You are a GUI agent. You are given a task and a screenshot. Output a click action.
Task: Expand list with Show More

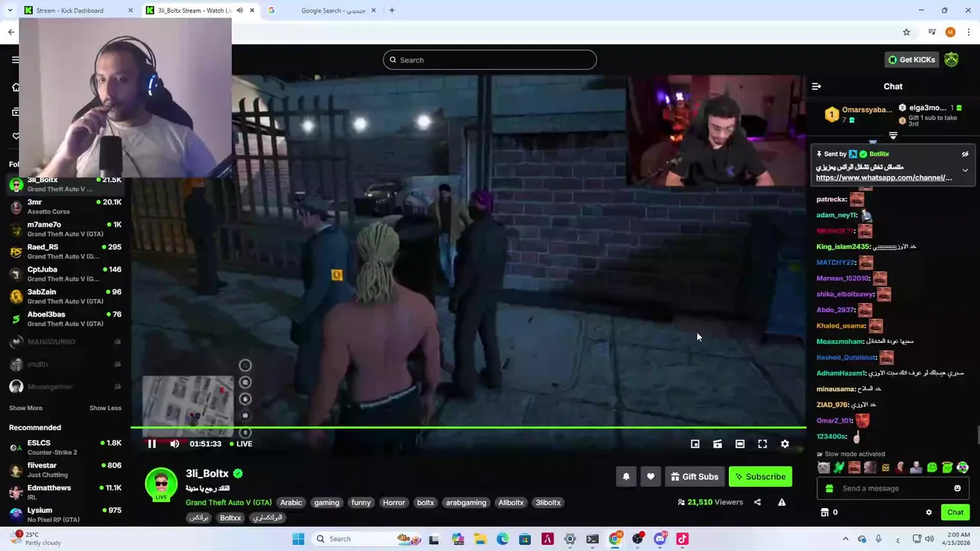(x=26, y=408)
